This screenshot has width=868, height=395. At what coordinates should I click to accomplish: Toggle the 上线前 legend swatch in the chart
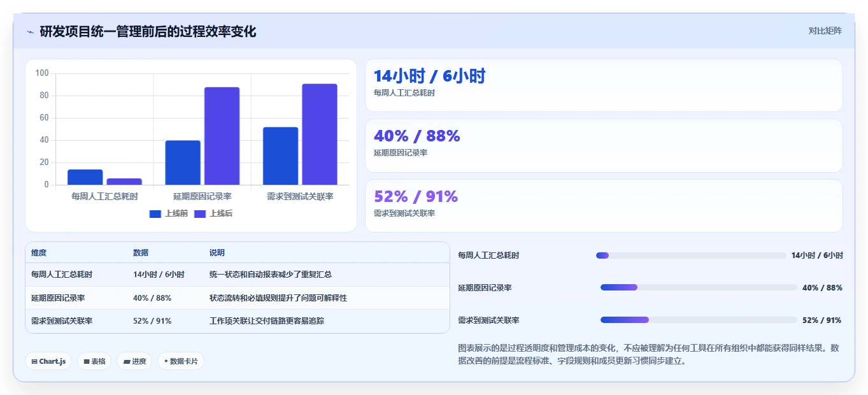click(x=155, y=213)
